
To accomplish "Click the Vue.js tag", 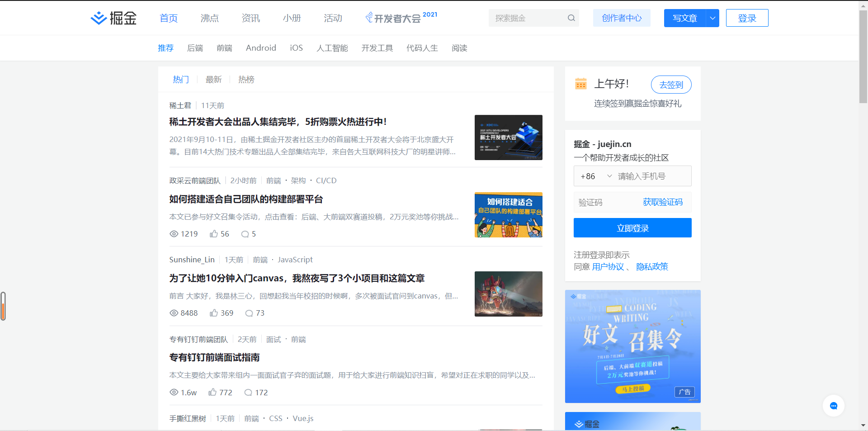I will pos(303,418).
